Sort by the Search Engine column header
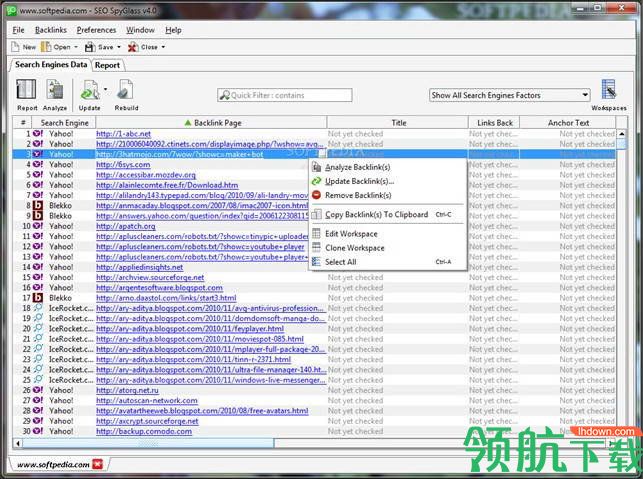Viewport: 643px width, 479px height. click(x=64, y=123)
